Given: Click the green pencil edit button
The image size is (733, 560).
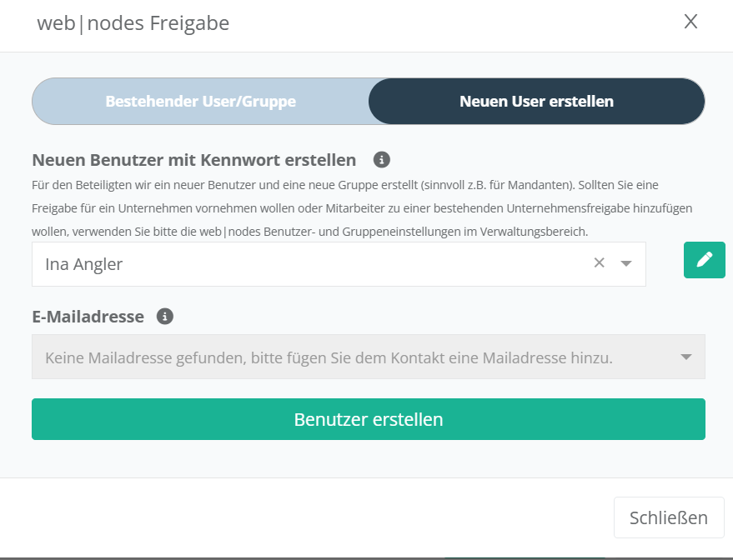Looking at the screenshot, I should pyautogui.click(x=704, y=260).
